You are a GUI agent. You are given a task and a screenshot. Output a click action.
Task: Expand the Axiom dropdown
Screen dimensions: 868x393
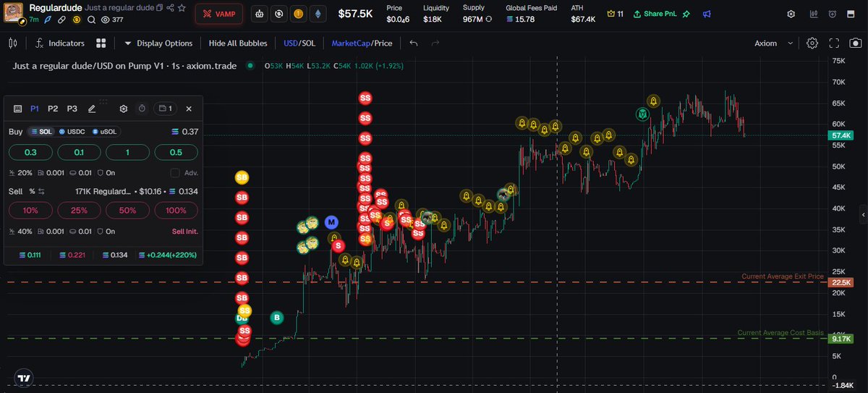pyautogui.click(x=775, y=43)
